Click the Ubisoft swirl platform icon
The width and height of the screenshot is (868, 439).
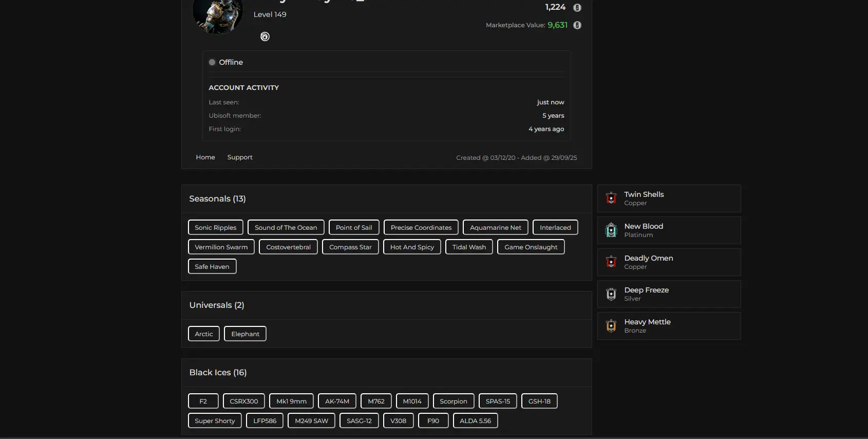point(265,36)
